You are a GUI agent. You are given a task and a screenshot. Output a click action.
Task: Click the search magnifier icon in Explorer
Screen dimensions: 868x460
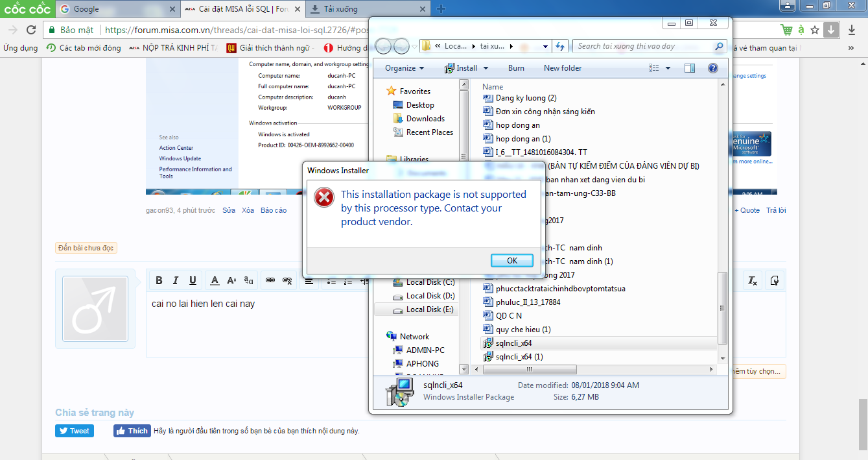[x=719, y=47]
